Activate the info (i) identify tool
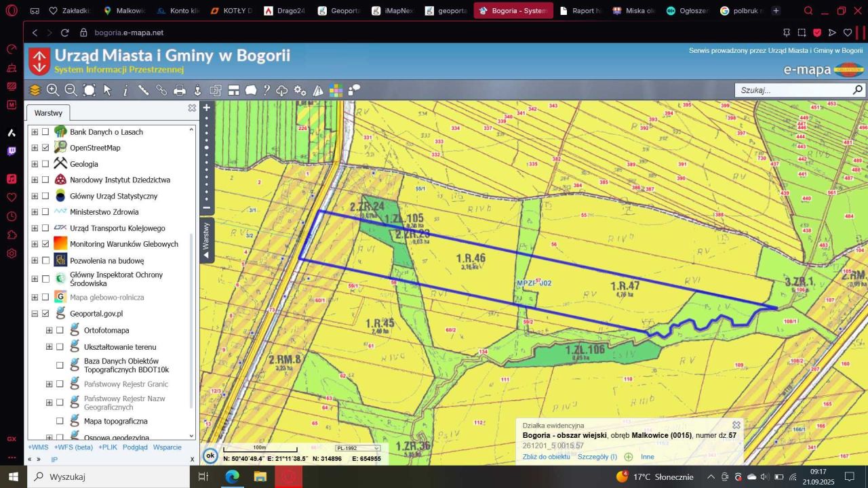Viewport: 868px width, 488px height. [x=125, y=90]
